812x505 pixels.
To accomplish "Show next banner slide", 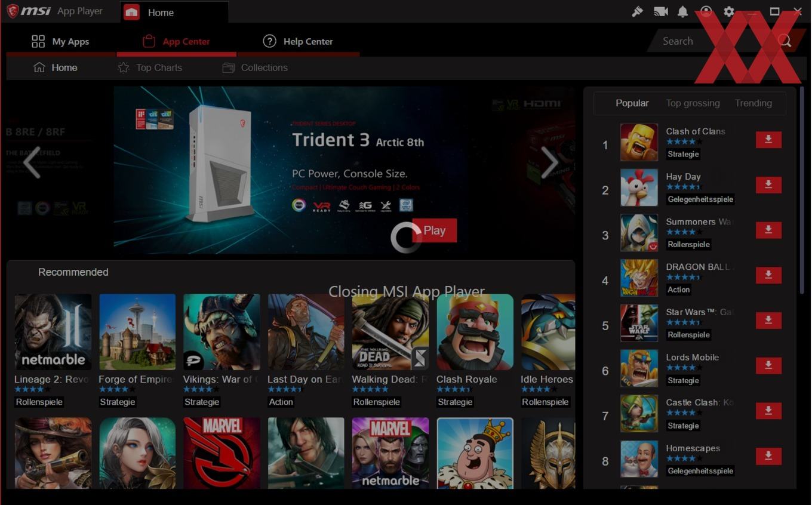I will coord(549,162).
